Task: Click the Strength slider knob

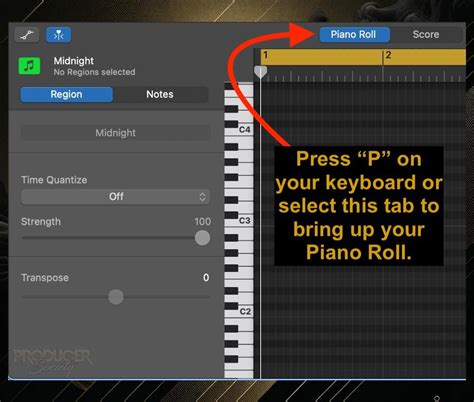Action: pos(202,238)
